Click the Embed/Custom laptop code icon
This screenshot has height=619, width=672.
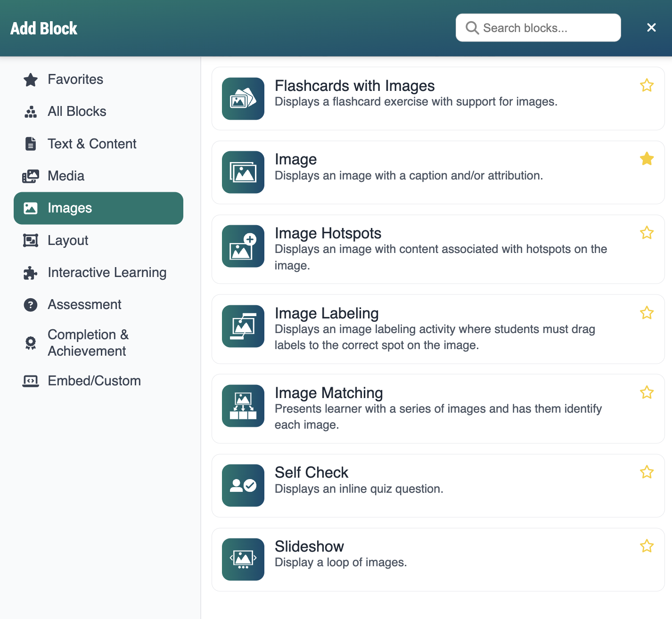[x=31, y=381]
